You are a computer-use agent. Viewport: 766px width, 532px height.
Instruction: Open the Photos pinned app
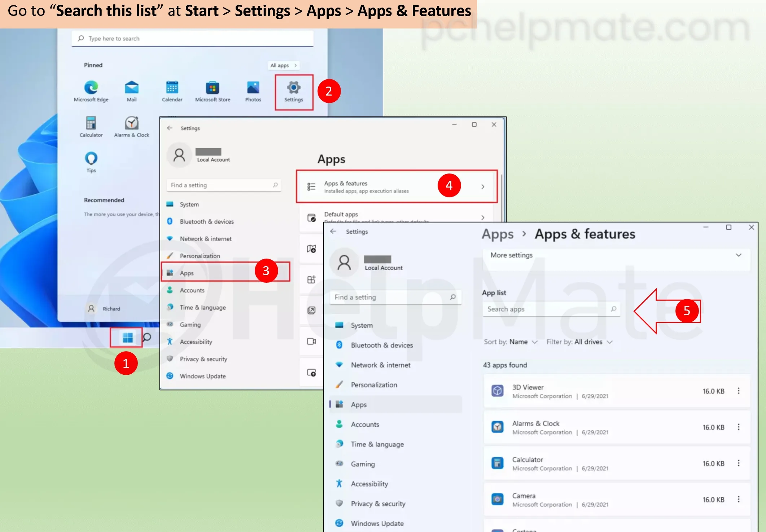(x=253, y=91)
